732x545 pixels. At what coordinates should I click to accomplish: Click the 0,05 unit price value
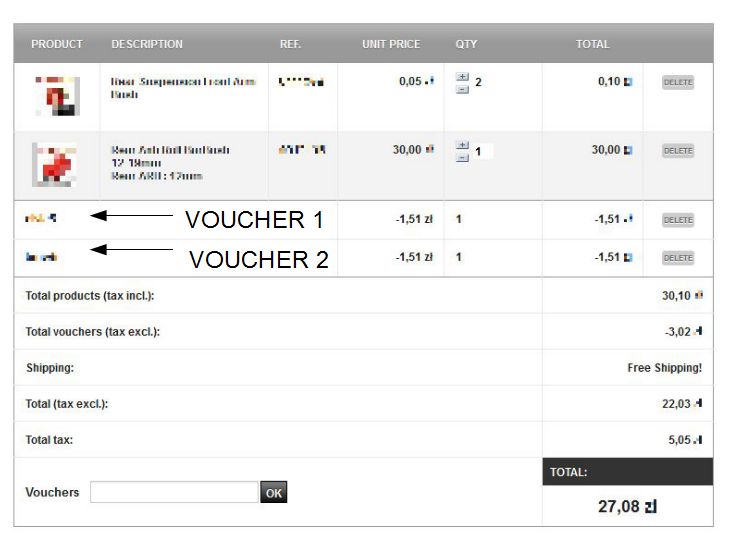pos(416,81)
